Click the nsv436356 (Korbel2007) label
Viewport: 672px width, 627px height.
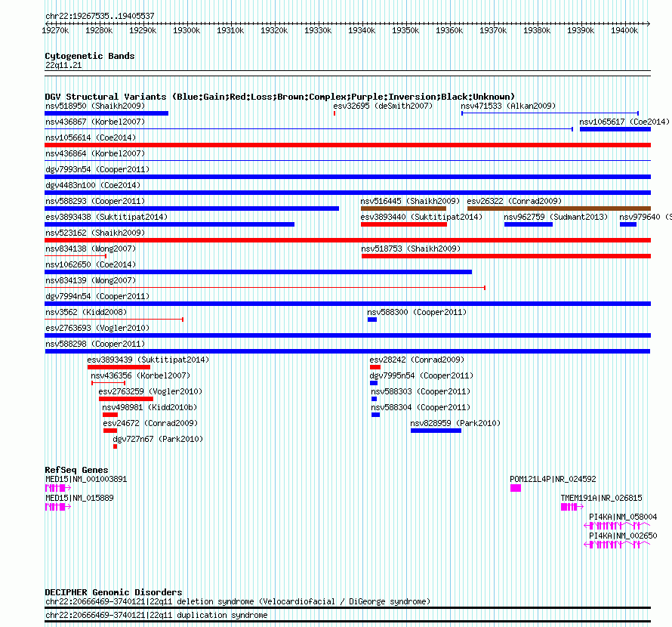tap(140, 375)
